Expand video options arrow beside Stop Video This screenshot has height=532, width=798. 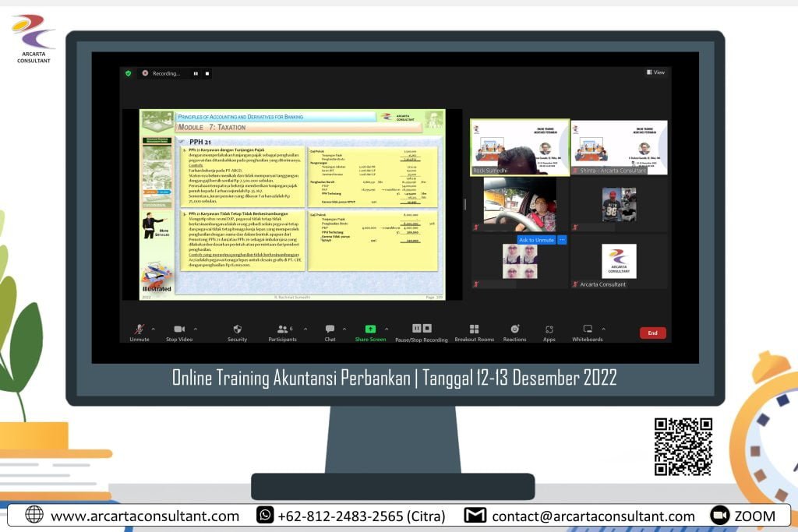tap(195, 329)
